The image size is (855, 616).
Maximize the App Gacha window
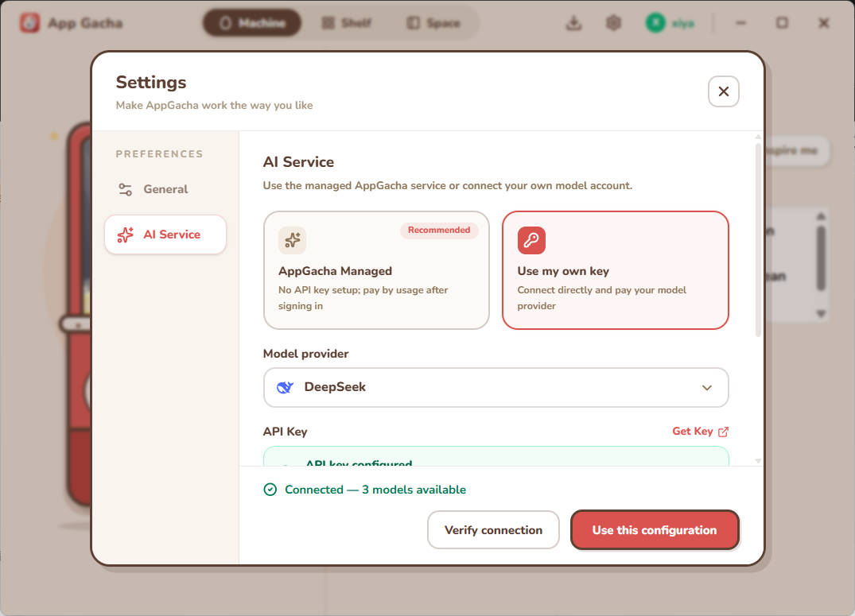pos(782,23)
